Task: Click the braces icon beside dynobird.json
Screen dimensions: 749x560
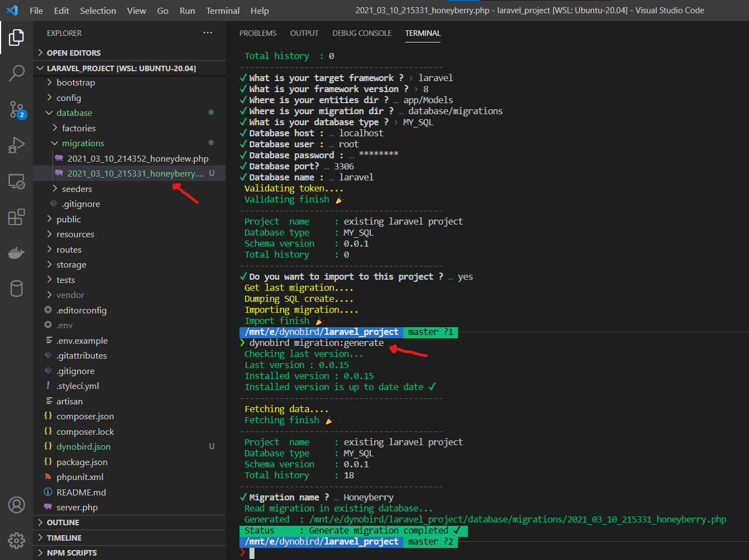Action: 48,446
